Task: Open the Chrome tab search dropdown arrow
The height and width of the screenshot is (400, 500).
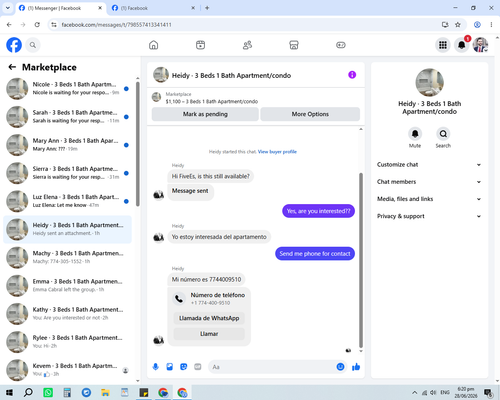Action: (8, 8)
